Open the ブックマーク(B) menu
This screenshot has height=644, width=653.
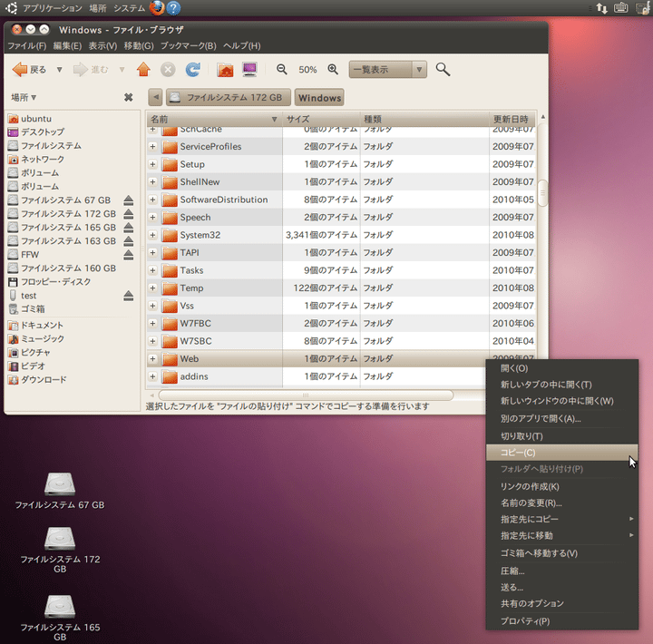[x=189, y=46]
